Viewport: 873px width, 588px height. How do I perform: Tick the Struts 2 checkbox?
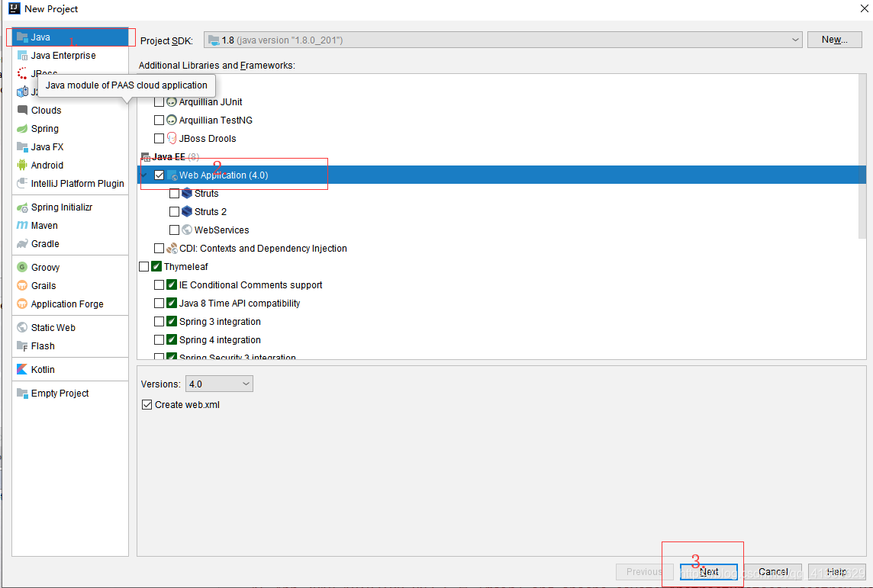(x=174, y=212)
